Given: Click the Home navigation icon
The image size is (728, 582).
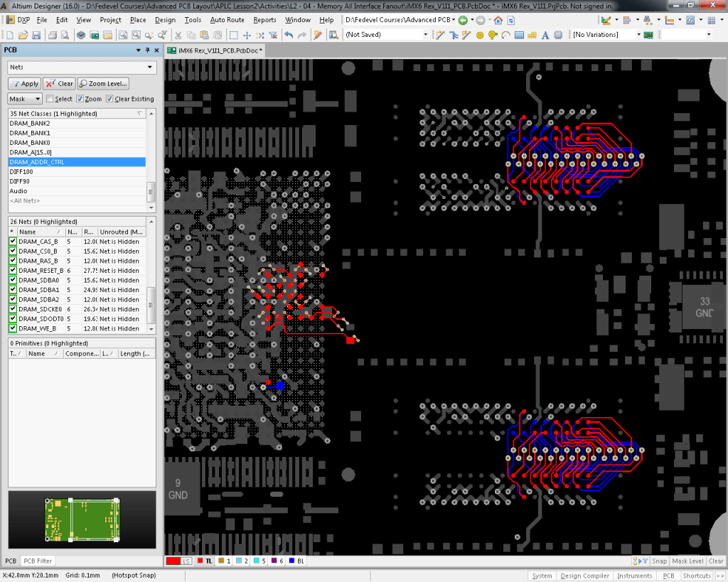Looking at the screenshot, I should [x=498, y=20].
